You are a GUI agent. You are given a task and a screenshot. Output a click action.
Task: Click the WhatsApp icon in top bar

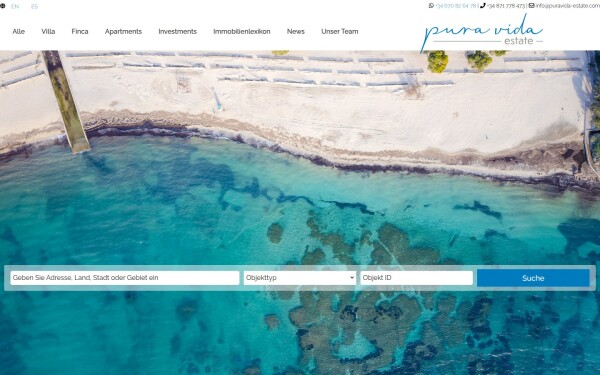click(431, 6)
